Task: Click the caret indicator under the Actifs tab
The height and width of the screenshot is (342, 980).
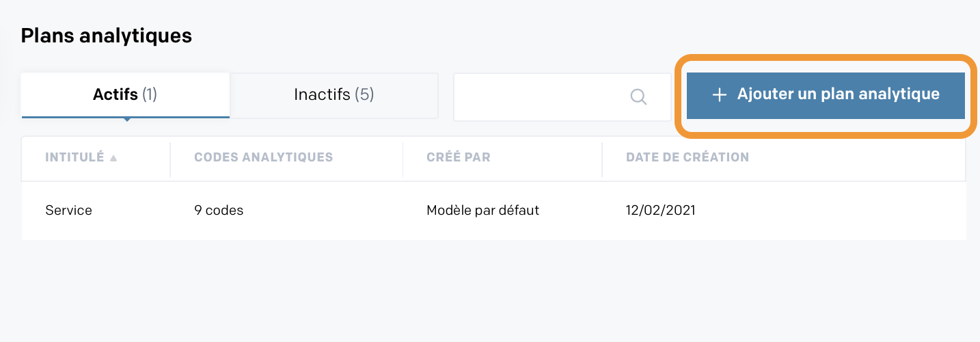Action: click(x=126, y=120)
